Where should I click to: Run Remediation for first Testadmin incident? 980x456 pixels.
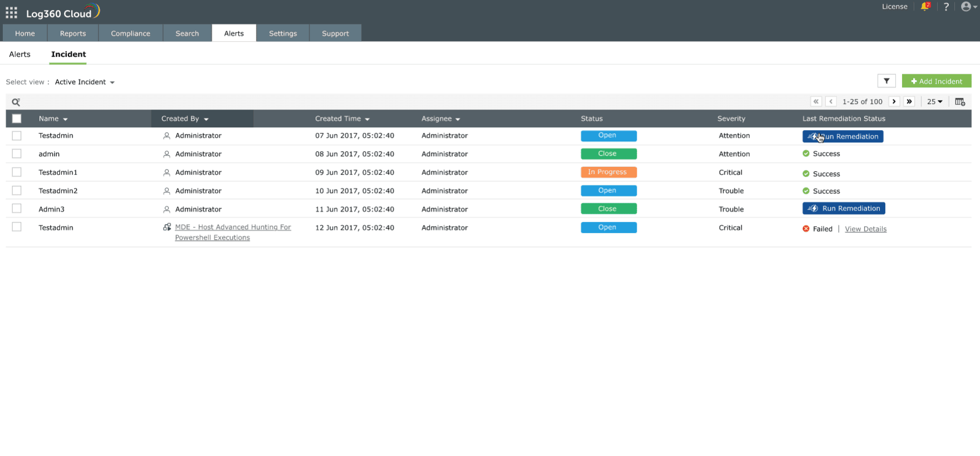(843, 136)
